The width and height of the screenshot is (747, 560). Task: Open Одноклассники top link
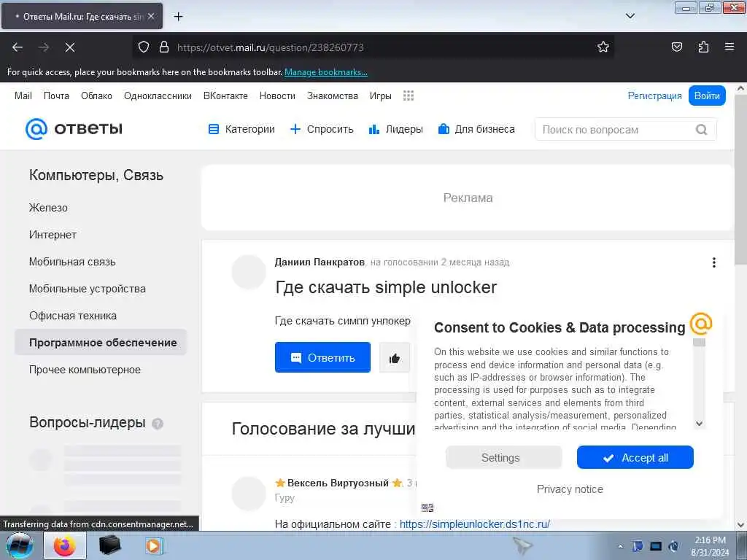(x=158, y=96)
